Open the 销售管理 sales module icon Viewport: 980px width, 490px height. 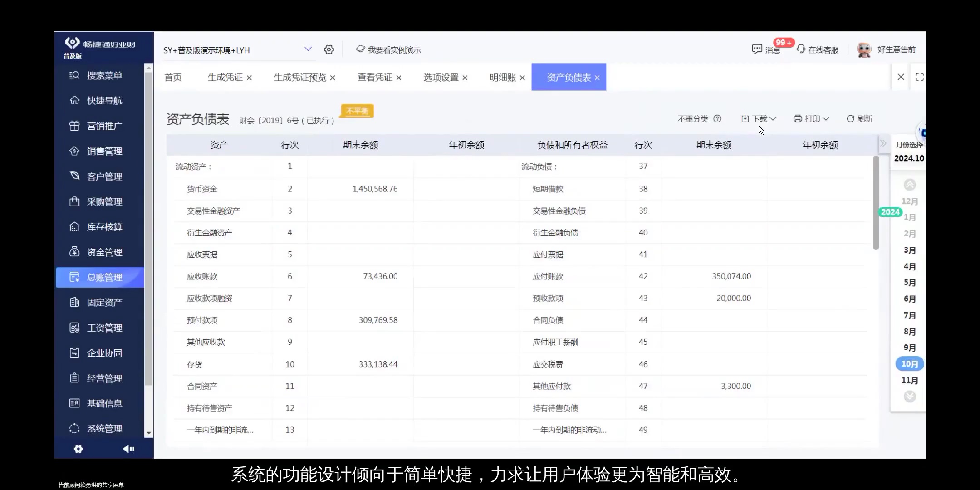(75, 151)
